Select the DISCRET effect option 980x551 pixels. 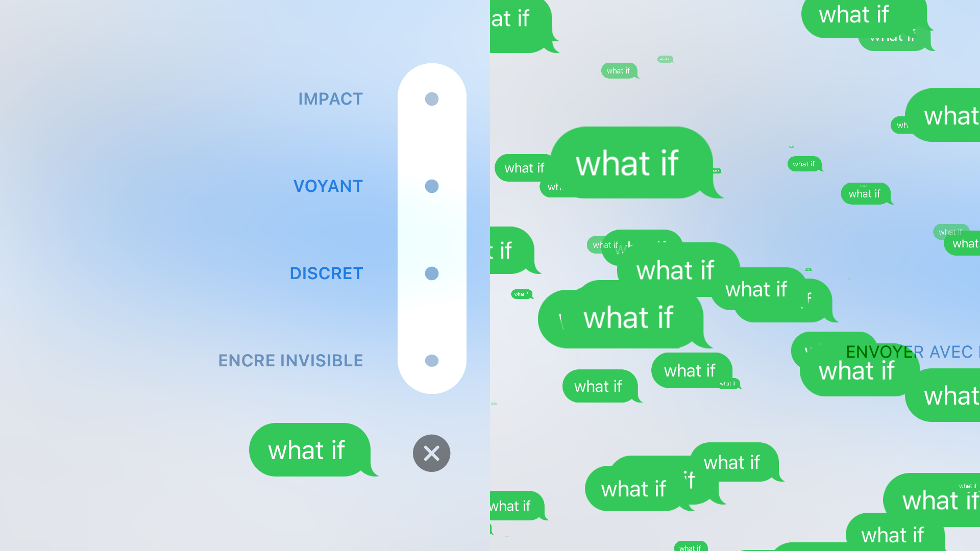pos(431,273)
